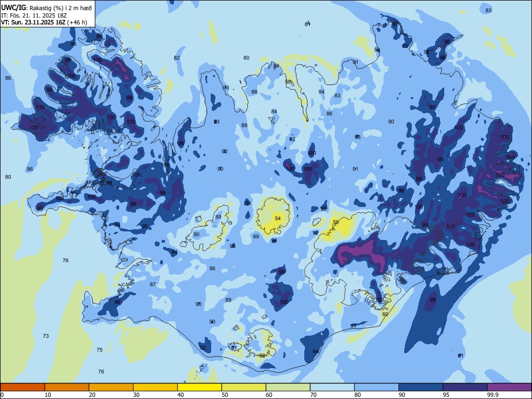
Task: Click the '40' tick label on legend scale
Action: pos(181,395)
